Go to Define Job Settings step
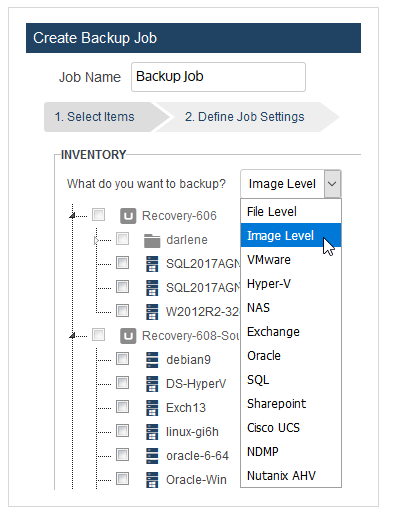Image resolution: width=402 pixels, height=530 pixels. coord(244,117)
